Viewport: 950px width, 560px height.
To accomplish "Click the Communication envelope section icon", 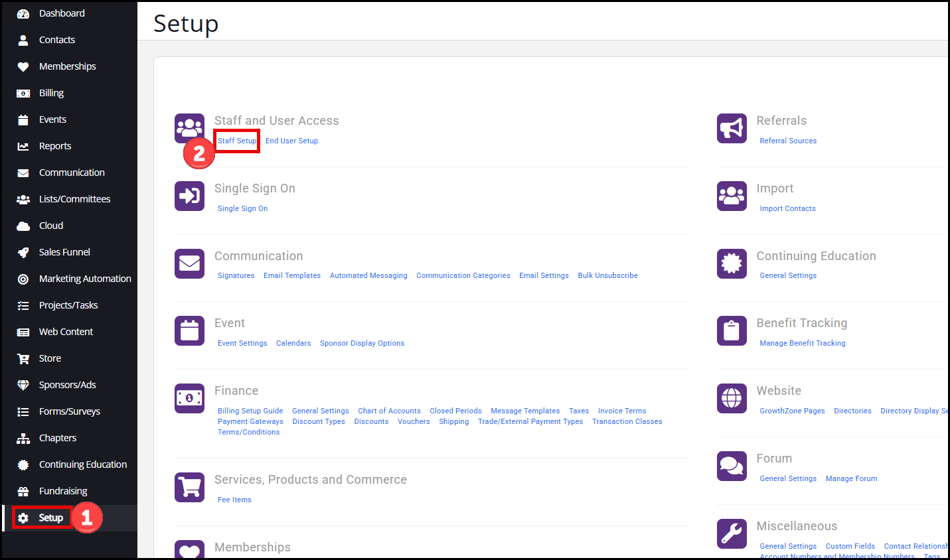I will (x=189, y=263).
